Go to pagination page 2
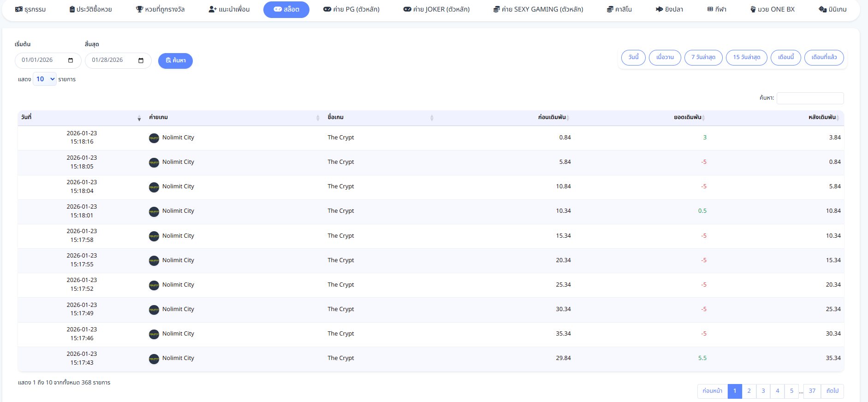Screen dimensions: 868x402 coord(749,391)
